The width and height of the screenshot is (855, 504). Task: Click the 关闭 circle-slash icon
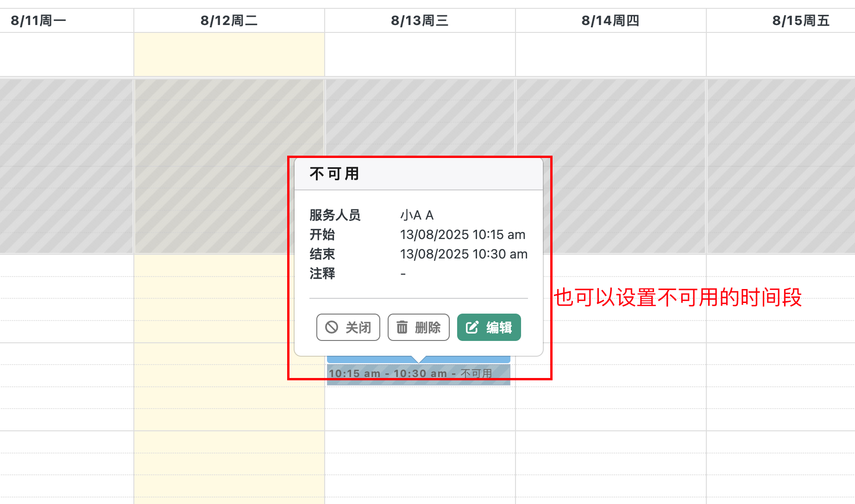point(332,328)
